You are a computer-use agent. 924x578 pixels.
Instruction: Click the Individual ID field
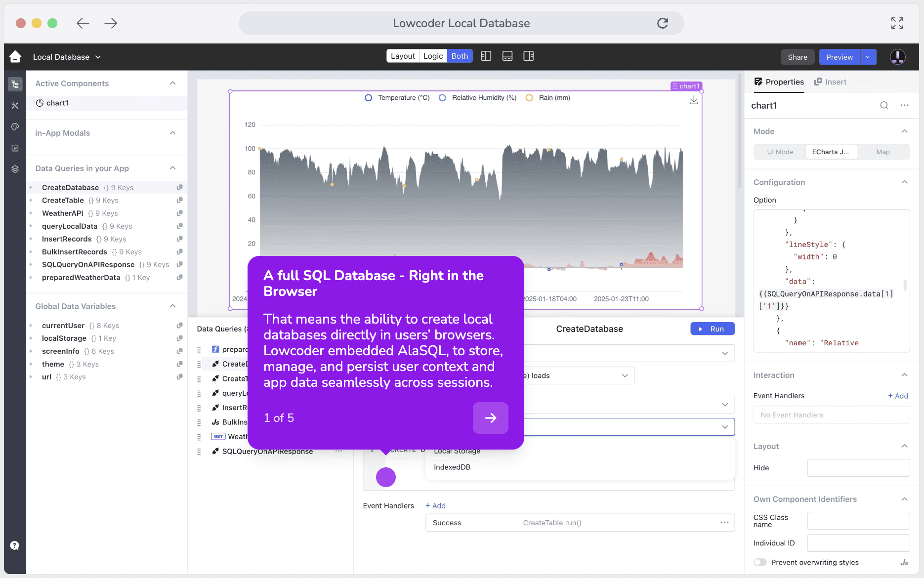point(858,543)
